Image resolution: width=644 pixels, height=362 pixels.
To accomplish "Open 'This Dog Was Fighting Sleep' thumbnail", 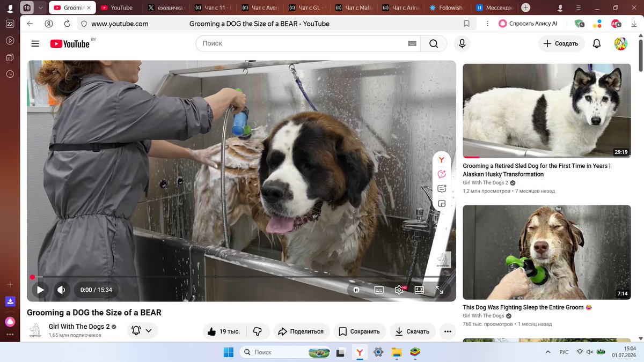I will tap(547, 252).
